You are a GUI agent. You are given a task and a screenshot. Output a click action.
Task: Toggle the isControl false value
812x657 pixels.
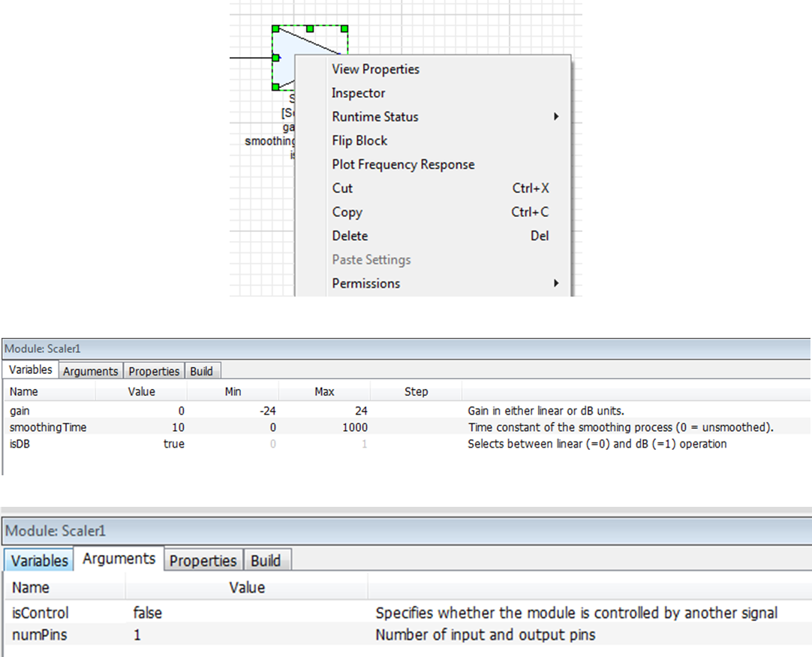pyautogui.click(x=147, y=613)
